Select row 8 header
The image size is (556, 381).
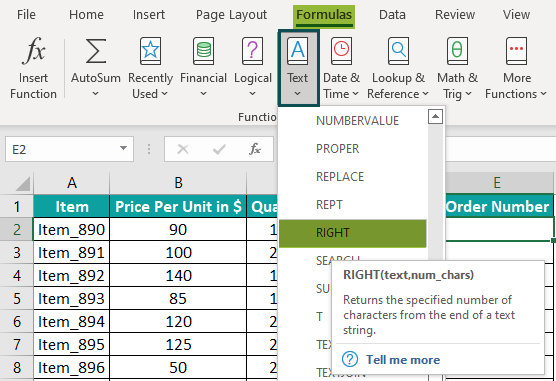coord(17,368)
